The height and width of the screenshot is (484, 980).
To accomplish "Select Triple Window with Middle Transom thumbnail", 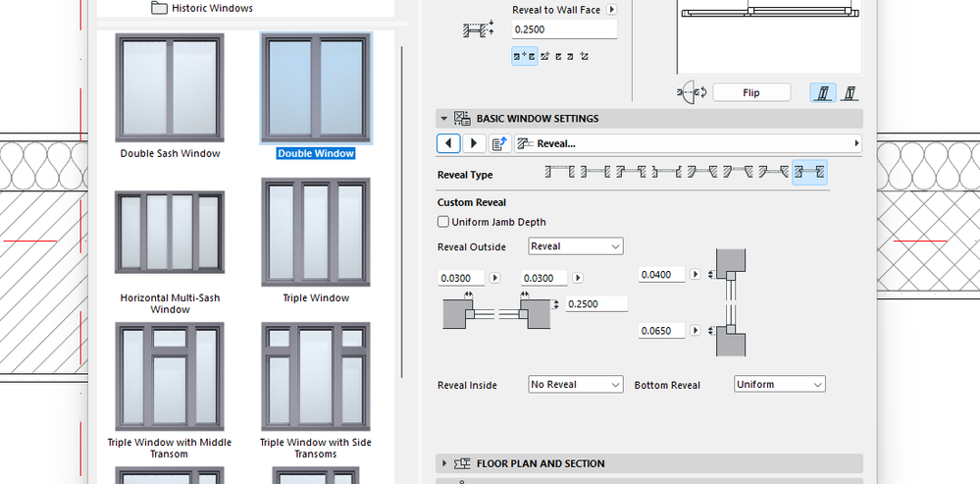I will click(170, 376).
